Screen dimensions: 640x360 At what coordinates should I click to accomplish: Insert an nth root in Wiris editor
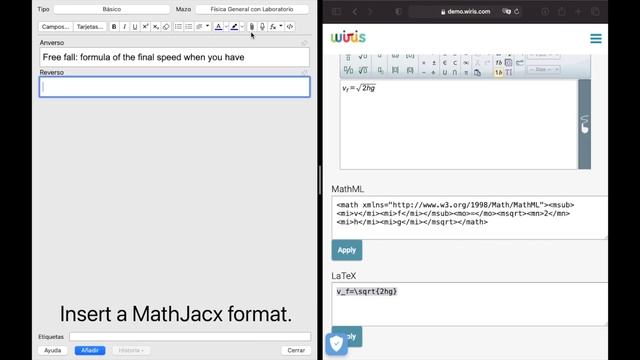point(363,70)
